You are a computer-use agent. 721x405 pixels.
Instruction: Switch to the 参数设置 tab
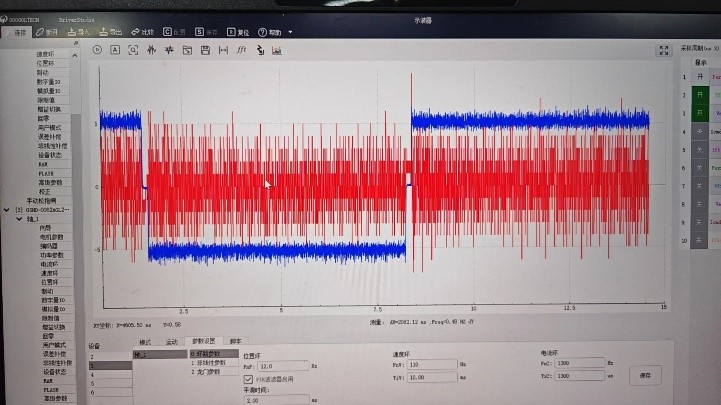[x=204, y=342]
